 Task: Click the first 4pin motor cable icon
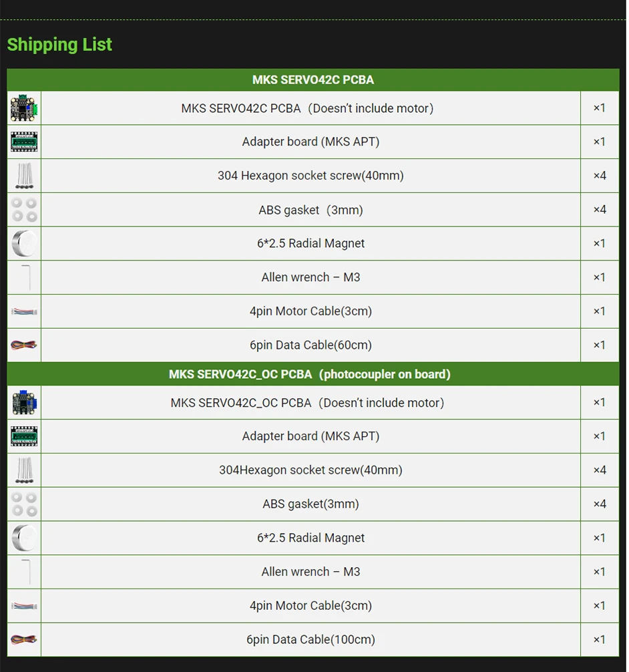click(x=24, y=311)
